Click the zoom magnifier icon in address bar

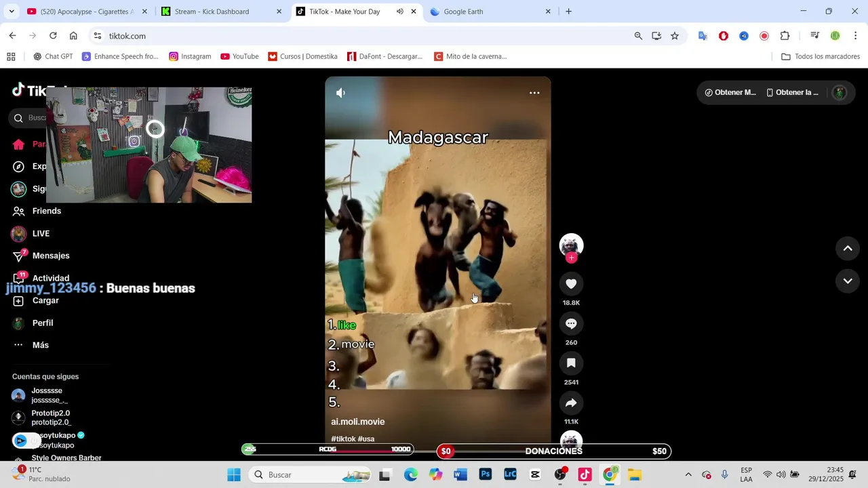638,36
